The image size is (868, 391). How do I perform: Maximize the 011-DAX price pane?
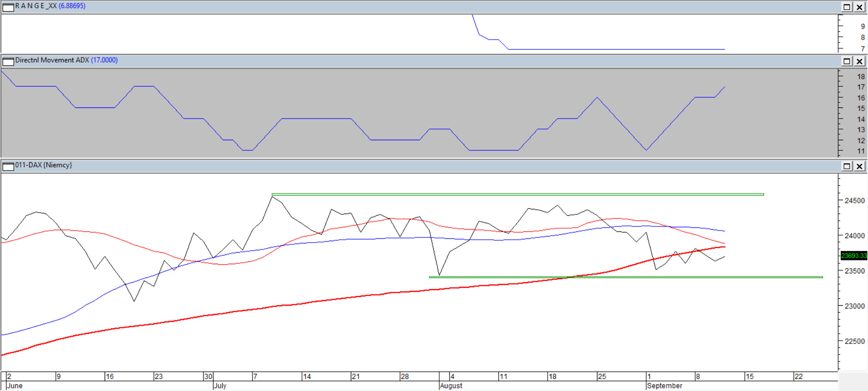(847, 166)
